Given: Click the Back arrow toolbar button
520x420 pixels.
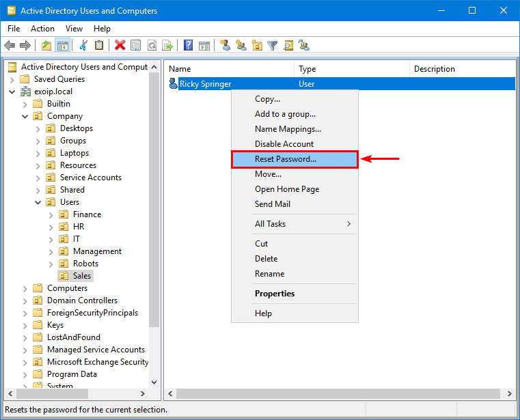Looking at the screenshot, I should pyautogui.click(x=10, y=45).
